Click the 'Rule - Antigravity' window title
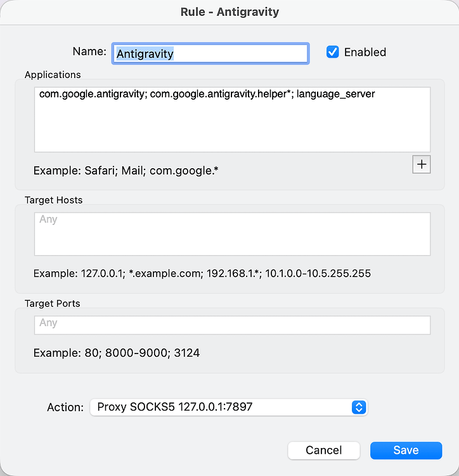Viewport: 459px width, 476px height. coord(229,12)
